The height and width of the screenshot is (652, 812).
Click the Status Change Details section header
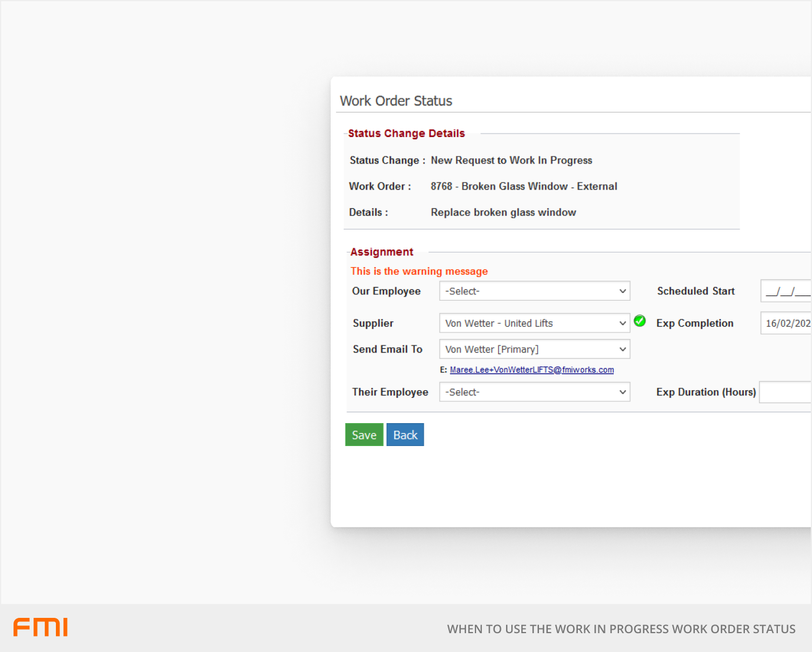[x=406, y=133]
